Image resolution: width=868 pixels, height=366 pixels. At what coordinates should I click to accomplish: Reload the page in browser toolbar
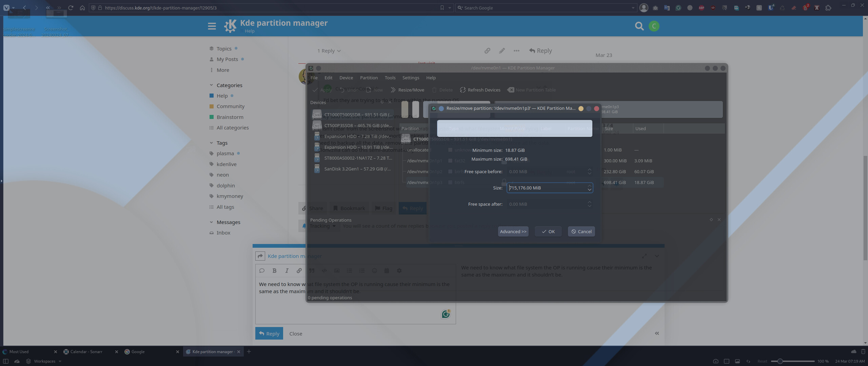(71, 7)
